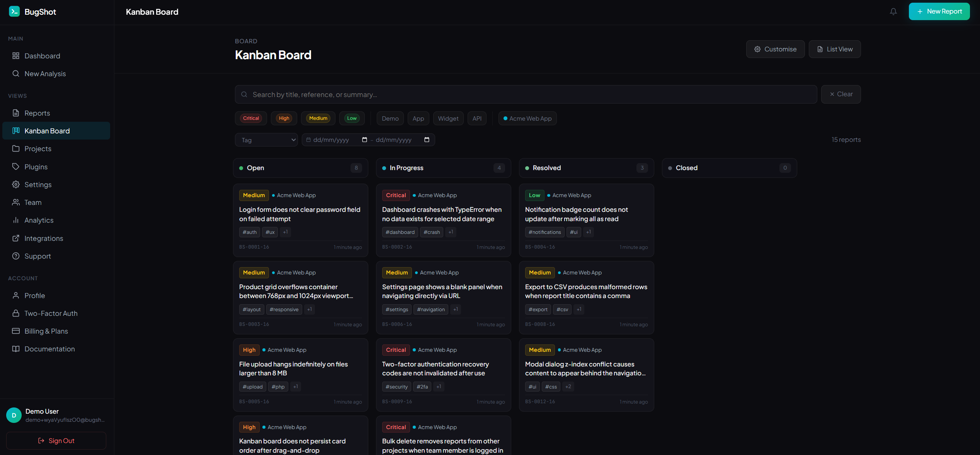
Task: Go to Dashboard in the sidebar
Action: coord(42,56)
